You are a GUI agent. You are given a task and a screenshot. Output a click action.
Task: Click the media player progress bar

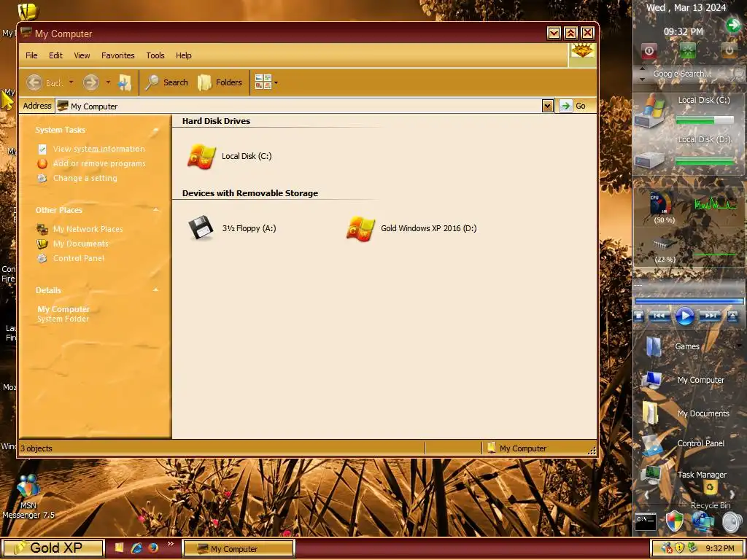coord(689,301)
